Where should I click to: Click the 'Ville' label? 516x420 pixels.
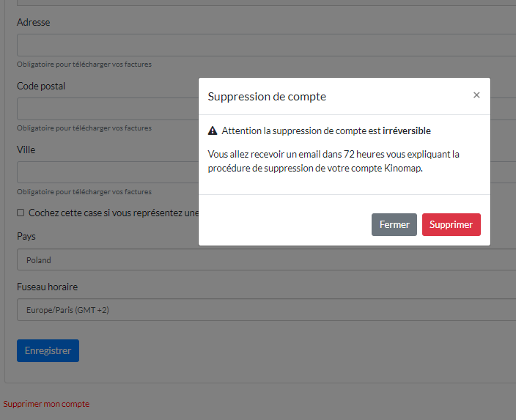(x=26, y=150)
